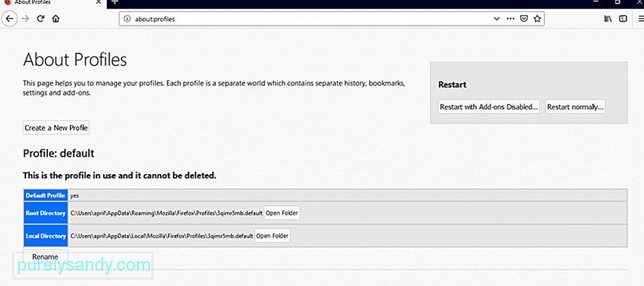Bookmark this page with the star

[x=537, y=19]
